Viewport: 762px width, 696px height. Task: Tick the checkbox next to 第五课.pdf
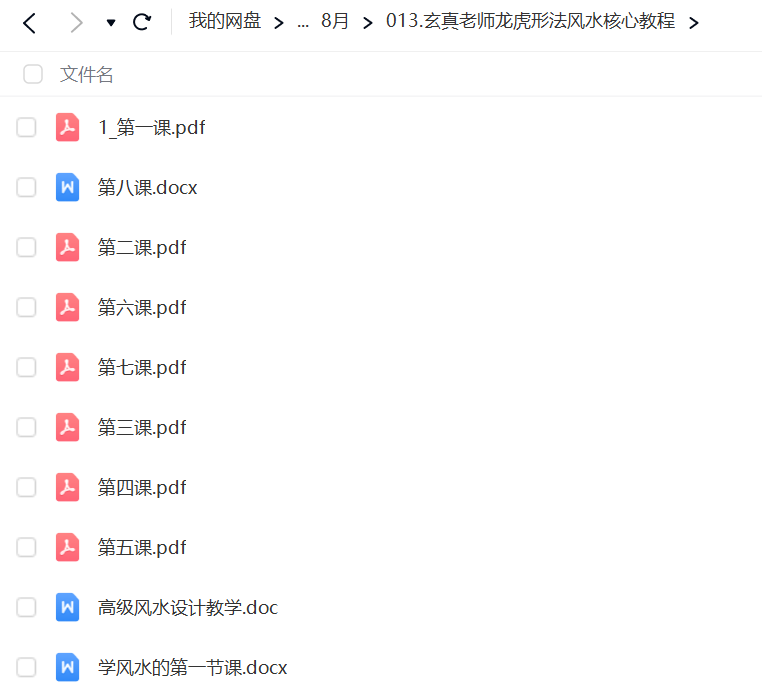click(x=26, y=547)
